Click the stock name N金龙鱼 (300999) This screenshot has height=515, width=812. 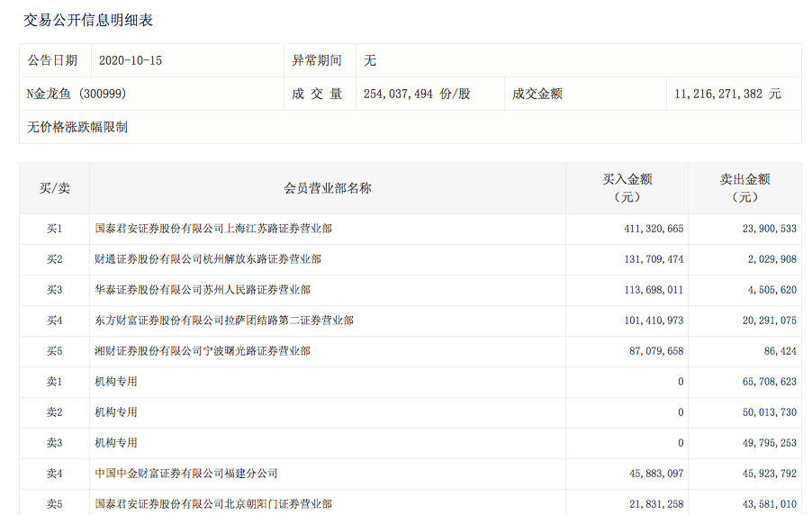77,94
